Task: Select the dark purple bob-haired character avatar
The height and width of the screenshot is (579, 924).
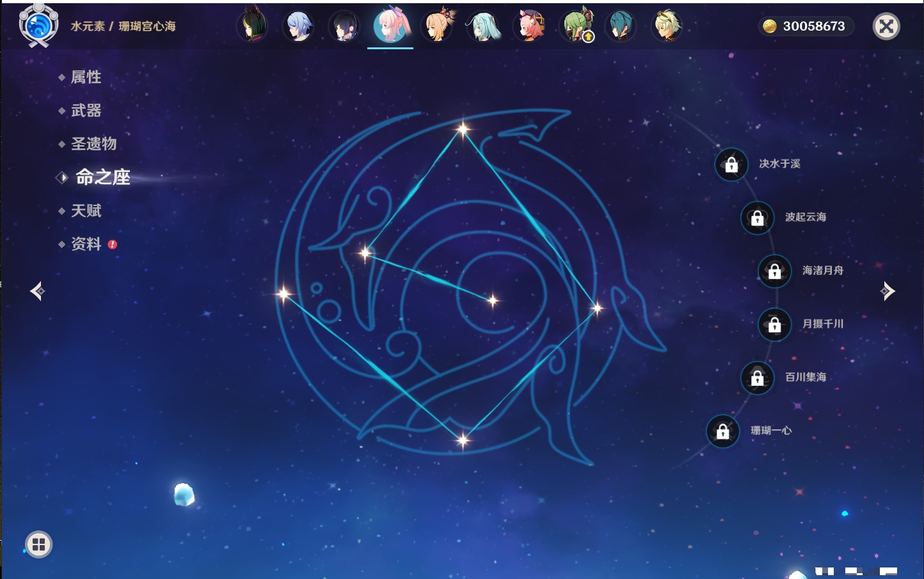Action: (344, 26)
